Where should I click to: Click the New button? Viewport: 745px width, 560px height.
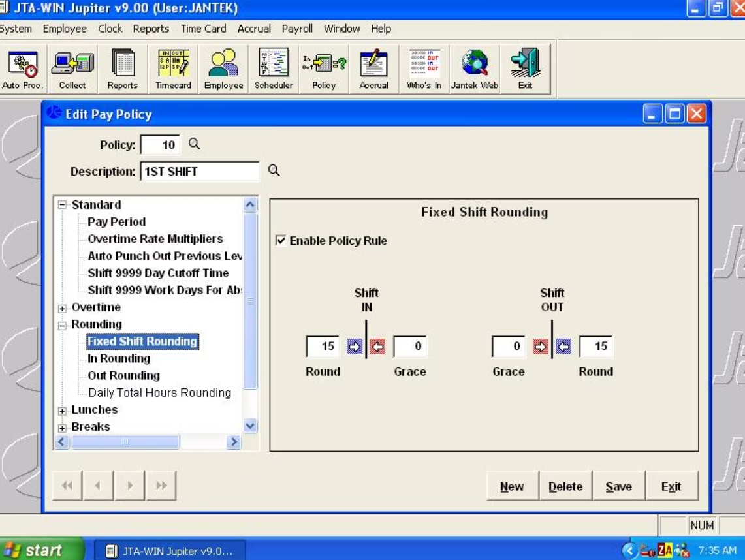click(x=512, y=486)
